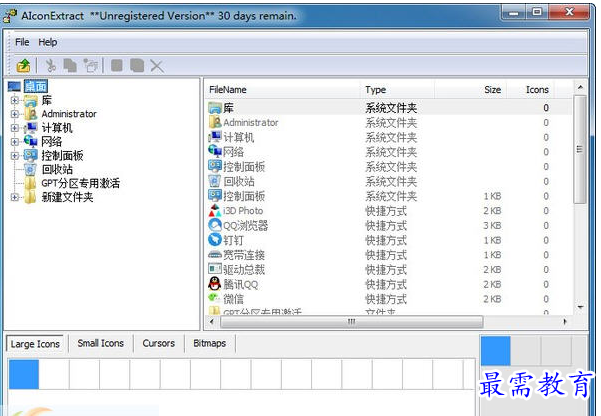601x416 pixels.
Task: Click the 计算机 icon in file list
Action: 215,137
